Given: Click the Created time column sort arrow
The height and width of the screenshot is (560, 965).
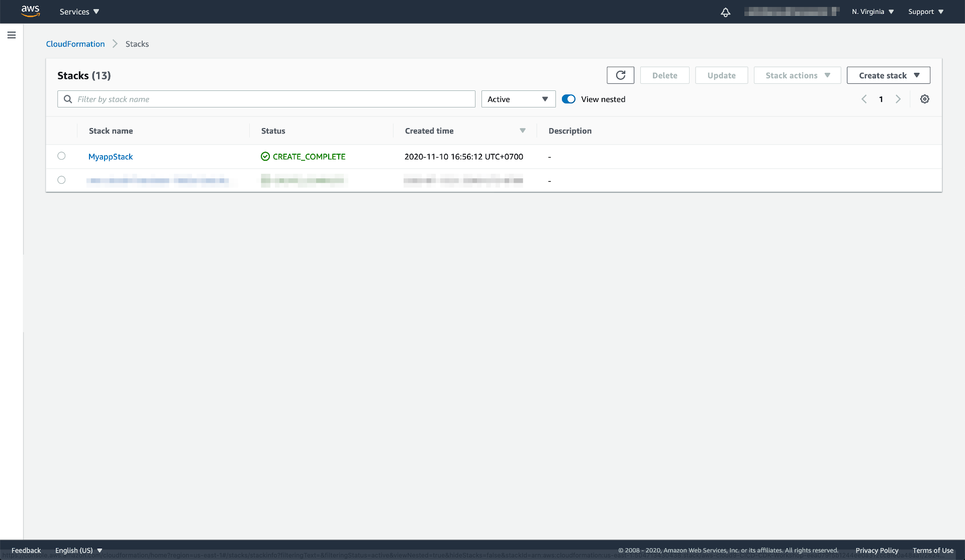Looking at the screenshot, I should [x=523, y=130].
